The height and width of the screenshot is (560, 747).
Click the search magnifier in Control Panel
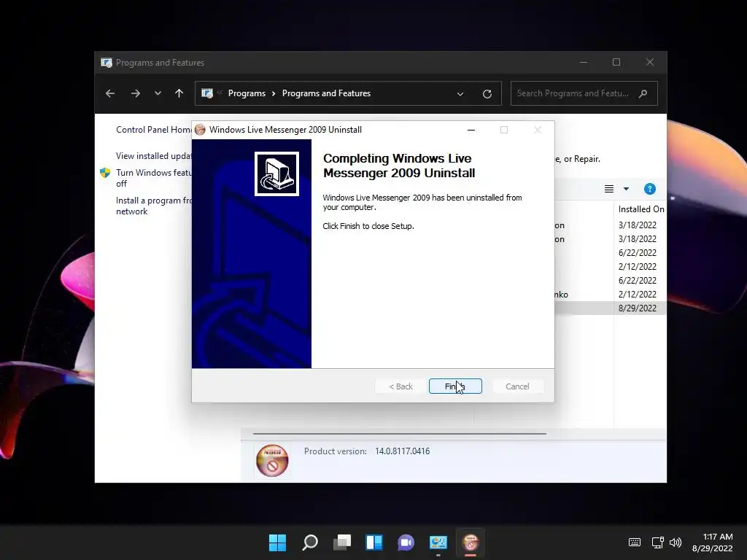tap(643, 93)
